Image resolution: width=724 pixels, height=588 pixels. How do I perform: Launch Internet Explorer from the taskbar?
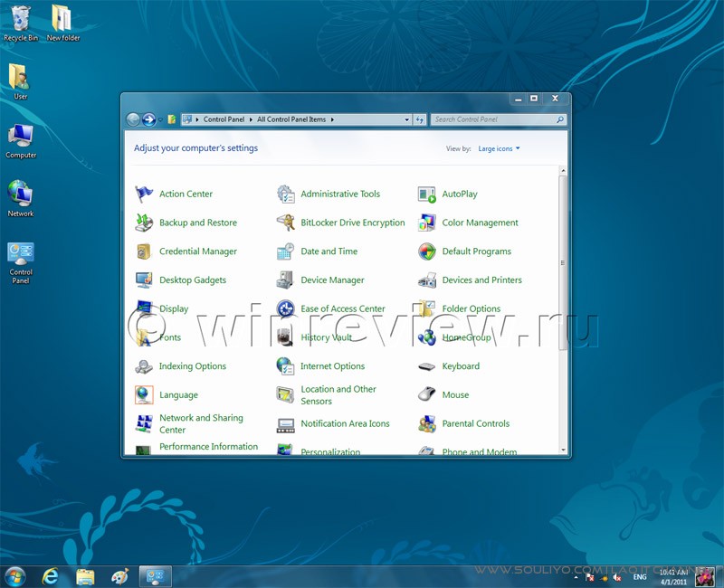51,576
